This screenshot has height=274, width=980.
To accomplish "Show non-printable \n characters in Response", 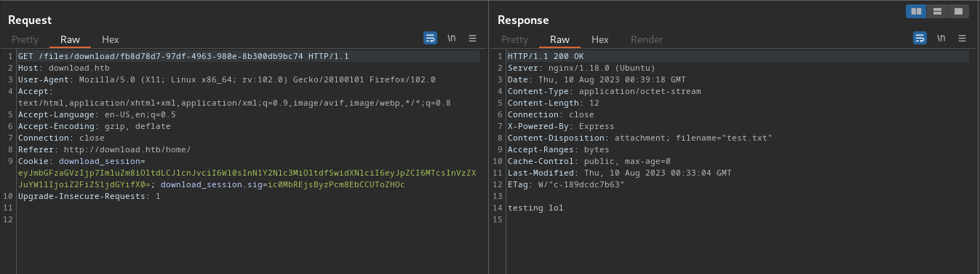I will point(941,38).
